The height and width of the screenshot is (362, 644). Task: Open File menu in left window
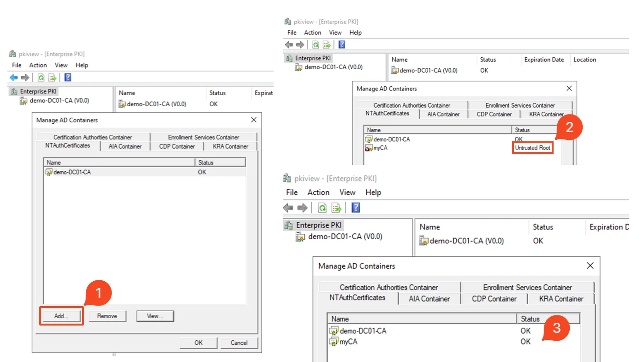[17, 65]
